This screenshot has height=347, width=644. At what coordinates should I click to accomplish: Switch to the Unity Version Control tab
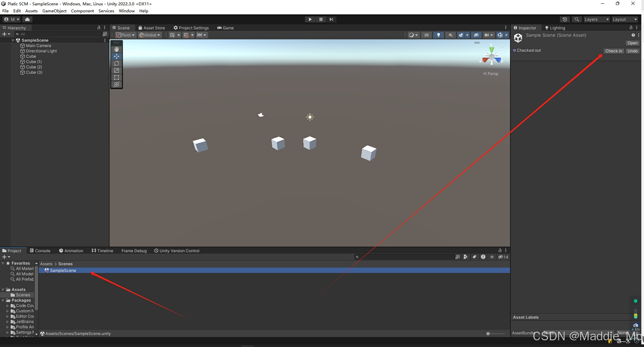177,251
